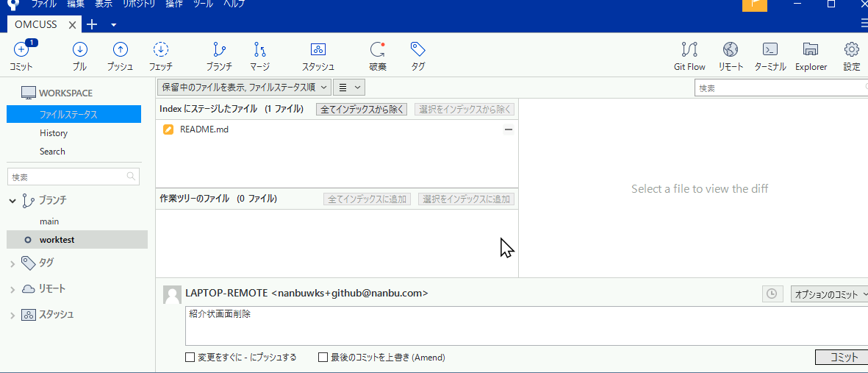
Task: Click the author avatar thumbnail
Action: click(x=172, y=295)
